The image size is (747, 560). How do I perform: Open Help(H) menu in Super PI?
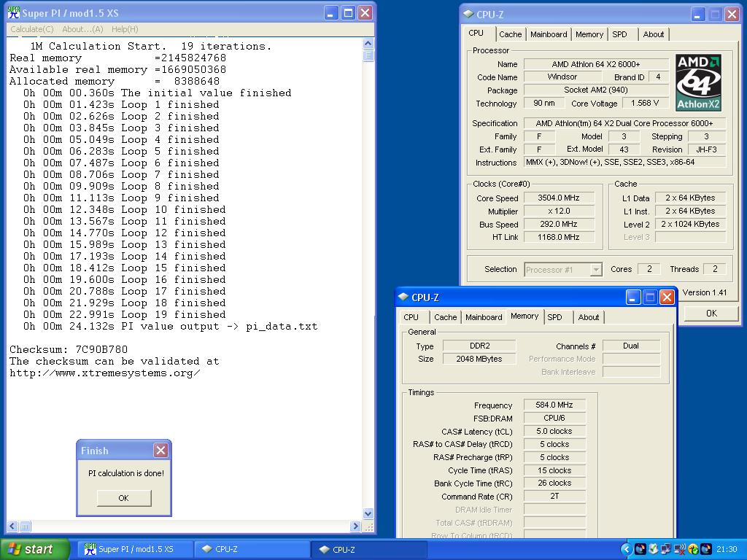pyautogui.click(x=125, y=29)
